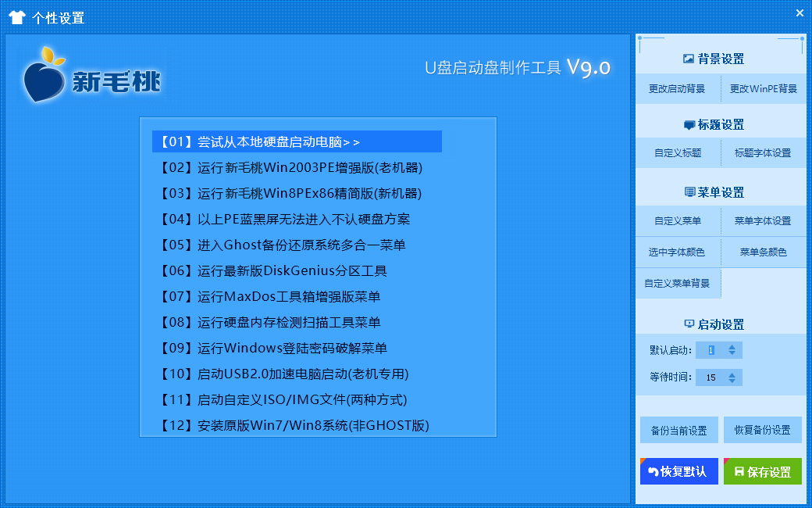
Task: Select menu item 【02】运行新毛桃Win2003PE增强版
Action: (290, 167)
